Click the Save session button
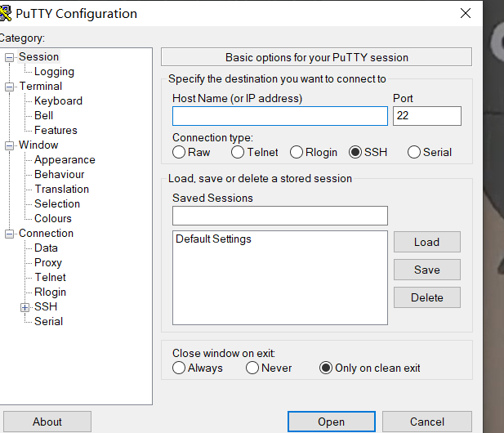The image size is (504, 433). pyautogui.click(x=427, y=270)
